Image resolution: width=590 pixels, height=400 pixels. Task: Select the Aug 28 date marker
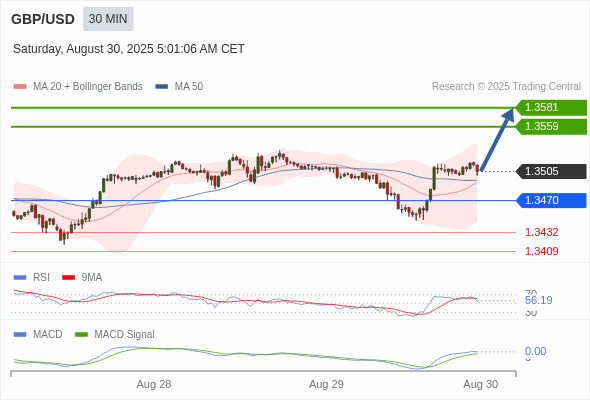pos(154,384)
